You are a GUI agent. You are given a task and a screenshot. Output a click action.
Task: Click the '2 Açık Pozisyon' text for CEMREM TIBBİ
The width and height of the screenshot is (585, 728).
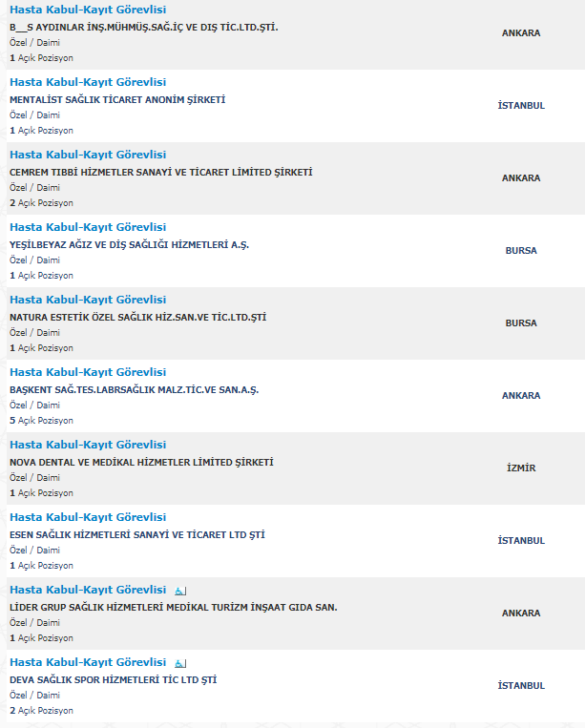coord(41,203)
